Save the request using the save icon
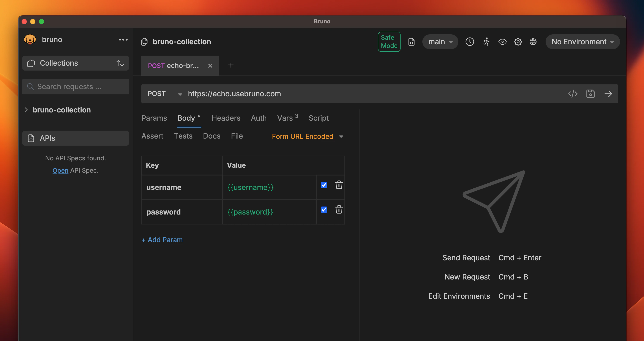Image resolution: width=644 pixels, height=341 pixels. click(590, 94)
